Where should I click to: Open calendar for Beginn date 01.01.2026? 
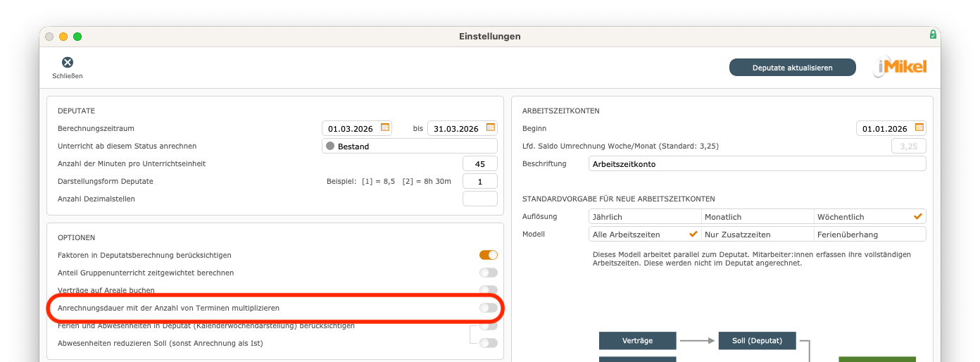919,127
